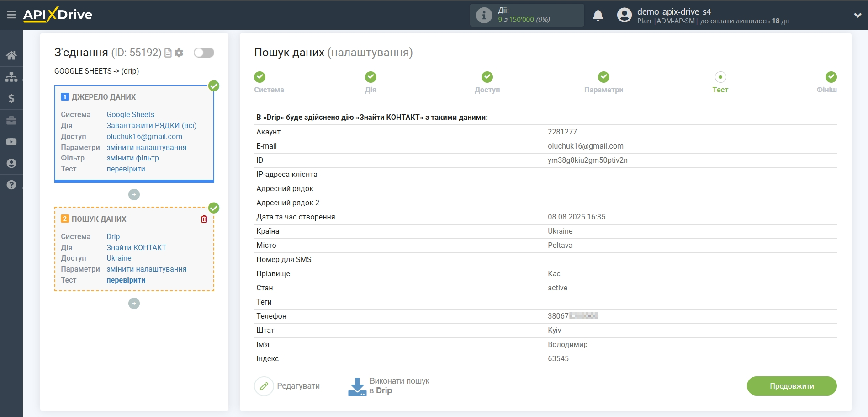
Task: Click the ДЖЕРЕЛО ДАНИХ header
Action: 103,97
